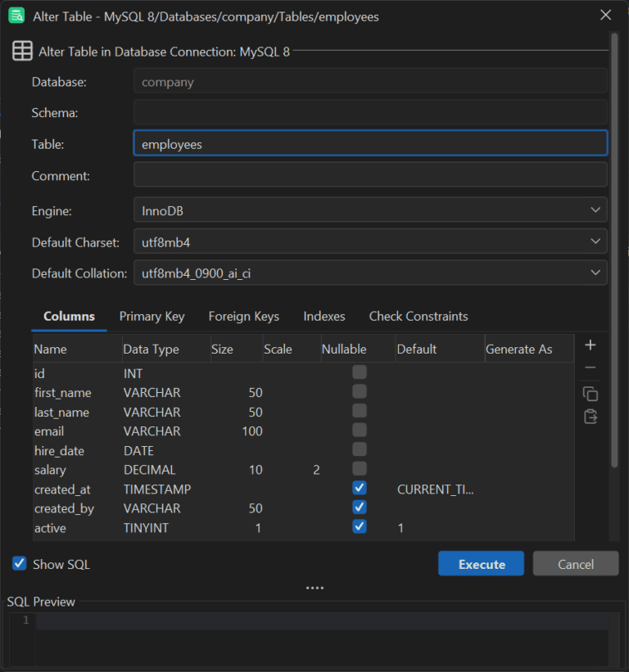The height and width of the screenshot is (672, 629).
Task: Click the table grid icon beside Alter Table header
Action: click(22, 50)
